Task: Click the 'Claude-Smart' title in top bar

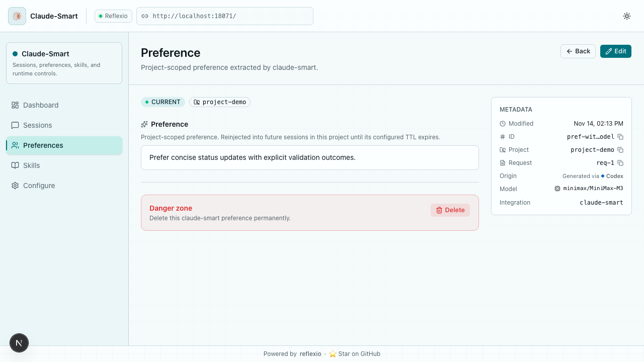Action: click(x=54, y=16)
